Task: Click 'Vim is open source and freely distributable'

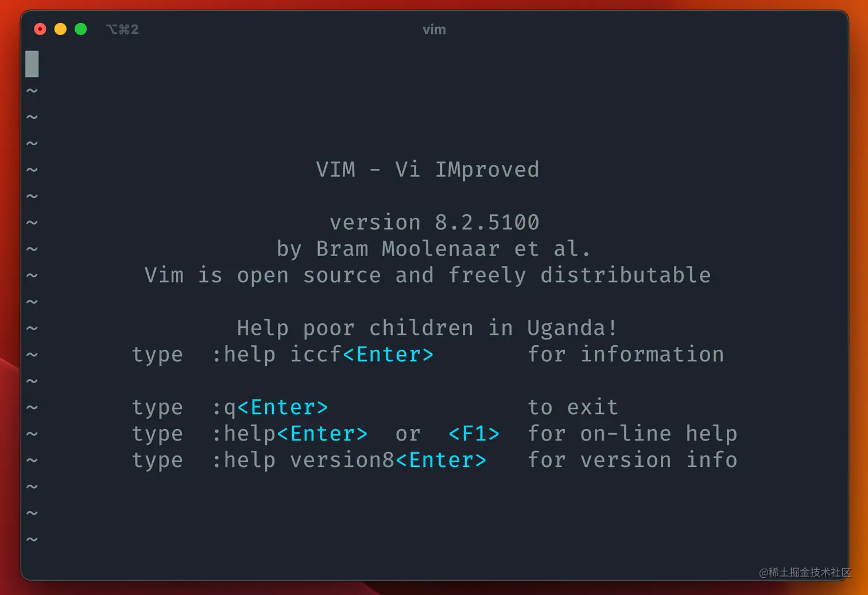Action: point(428,275)
